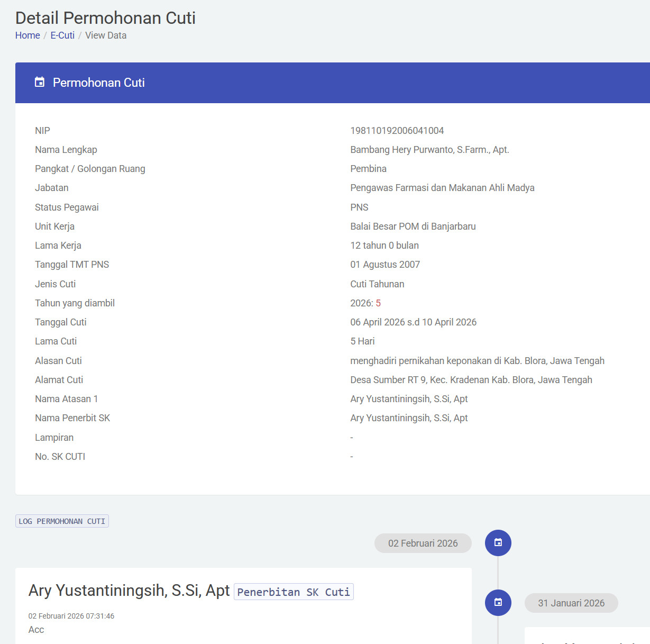Image resolution: width=650 pixels, height=644 pixels.
Task: Click the View Data breadcrumb item
Action: (x=106, y=35)
